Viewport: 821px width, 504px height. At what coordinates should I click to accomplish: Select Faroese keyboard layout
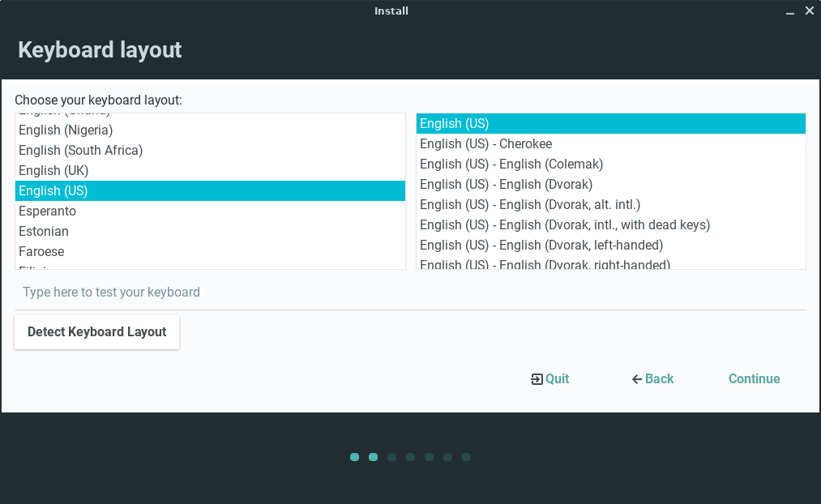41,252
